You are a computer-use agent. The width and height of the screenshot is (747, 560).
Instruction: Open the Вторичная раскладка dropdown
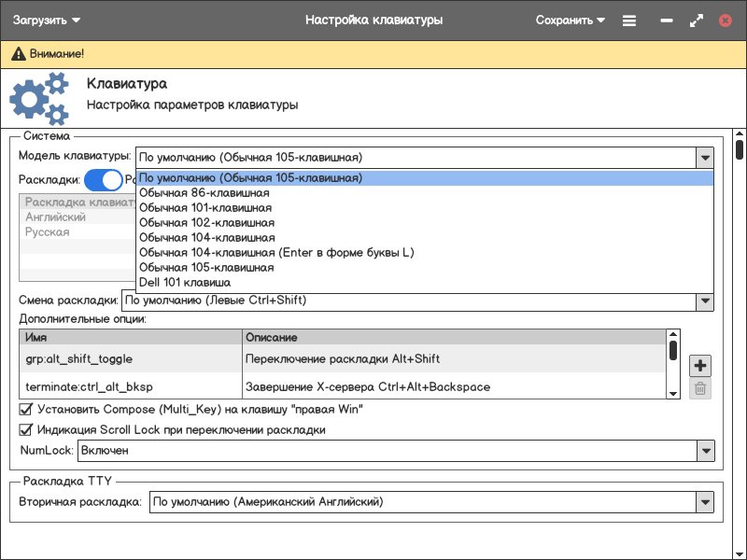(705, 502)
